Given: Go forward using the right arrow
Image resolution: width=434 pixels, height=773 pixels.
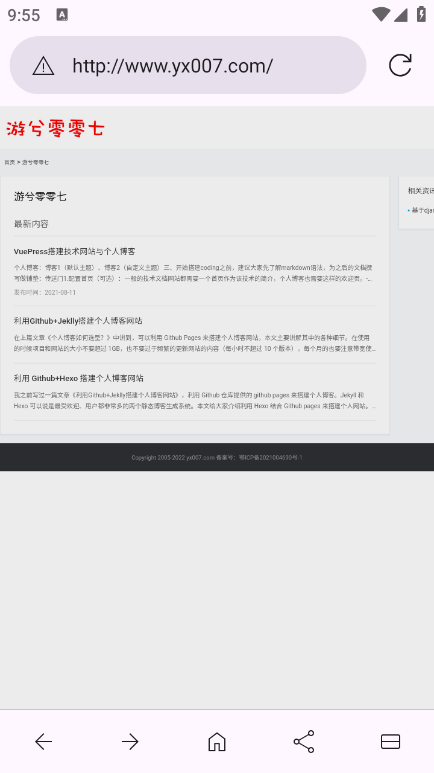Looking at the screenshot, I should click(x=130, y=741).
